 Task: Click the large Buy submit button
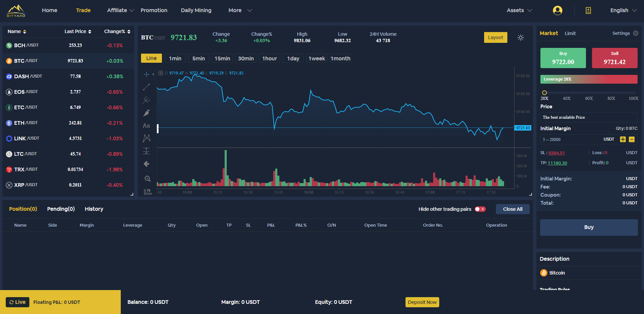589,227
